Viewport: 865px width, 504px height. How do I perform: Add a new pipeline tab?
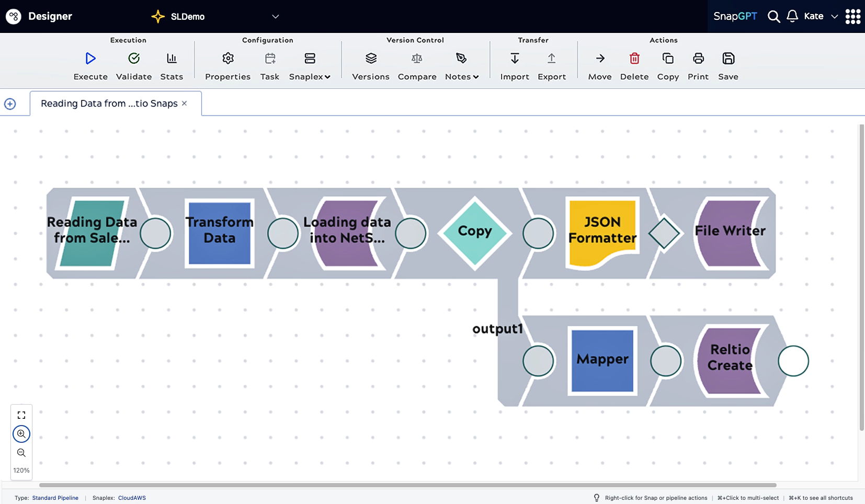[10, 104]
